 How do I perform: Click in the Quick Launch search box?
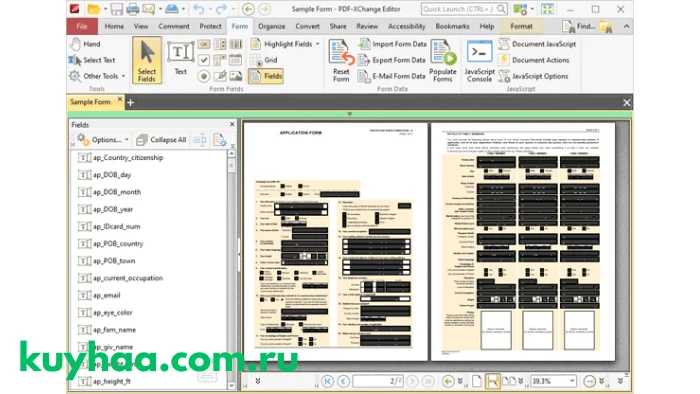coord(463,9)
